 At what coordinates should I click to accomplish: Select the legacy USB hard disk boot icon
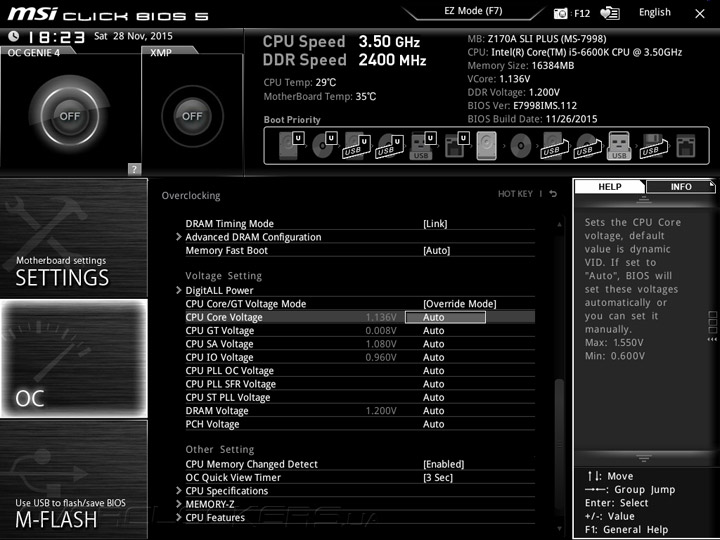tap(554, 146)
